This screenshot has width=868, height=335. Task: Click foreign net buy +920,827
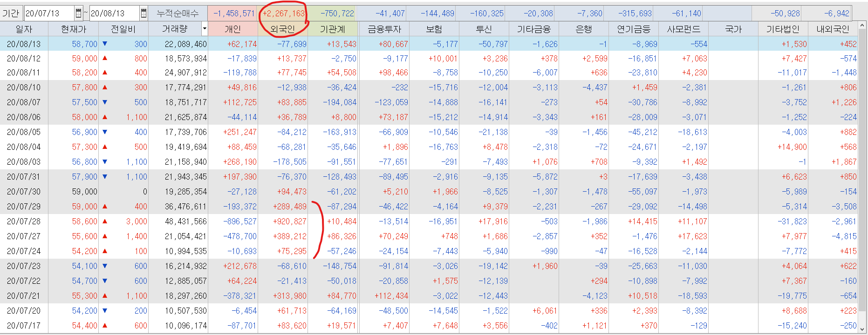(x=290, y=221)
